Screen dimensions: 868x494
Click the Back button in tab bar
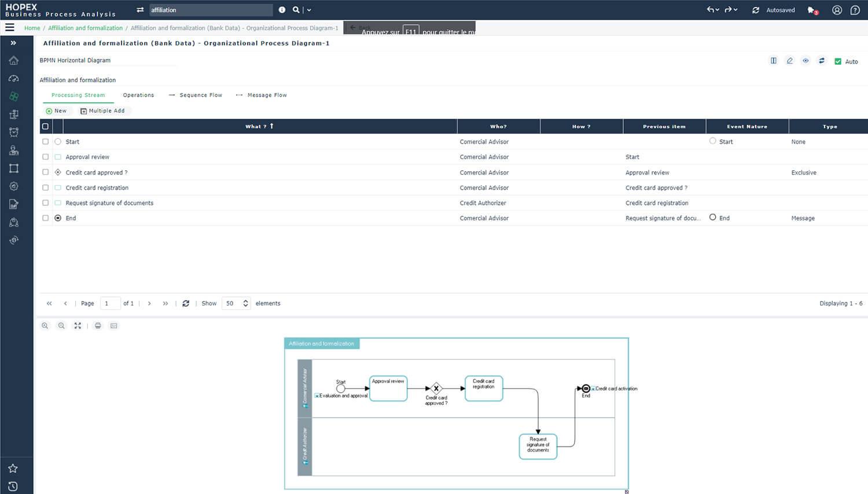coord(360,27)
